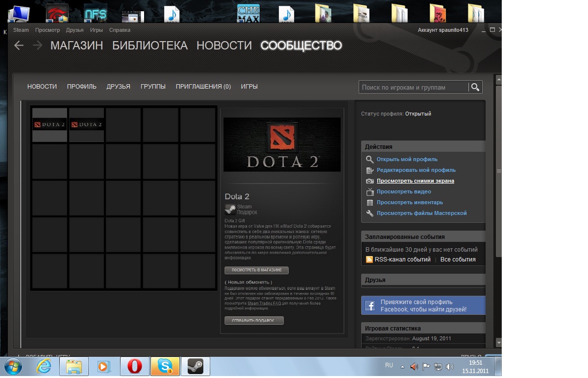The width and height of the screenshot is (588, 378).
Task: Select the ПРОФИЛЬ sub-tab
Action: pyautogui.click(x=82, y=87)
